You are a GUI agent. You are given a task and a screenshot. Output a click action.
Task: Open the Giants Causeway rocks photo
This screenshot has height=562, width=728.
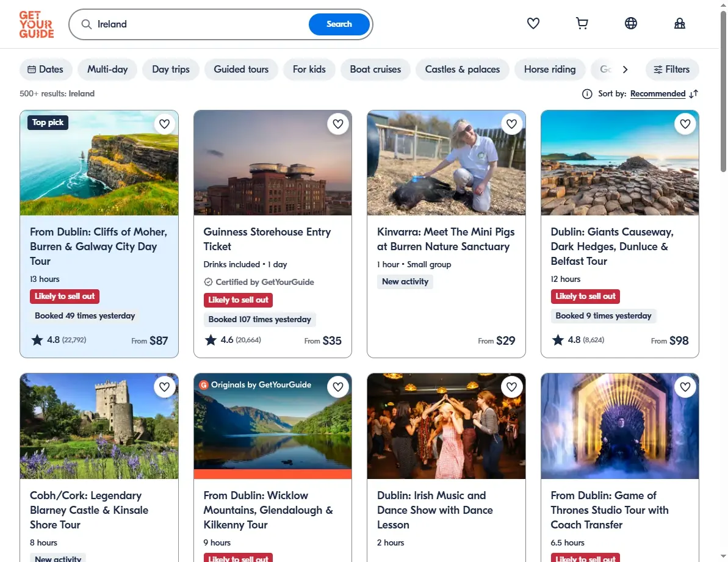pyautogui.click(x=620, y=163)
